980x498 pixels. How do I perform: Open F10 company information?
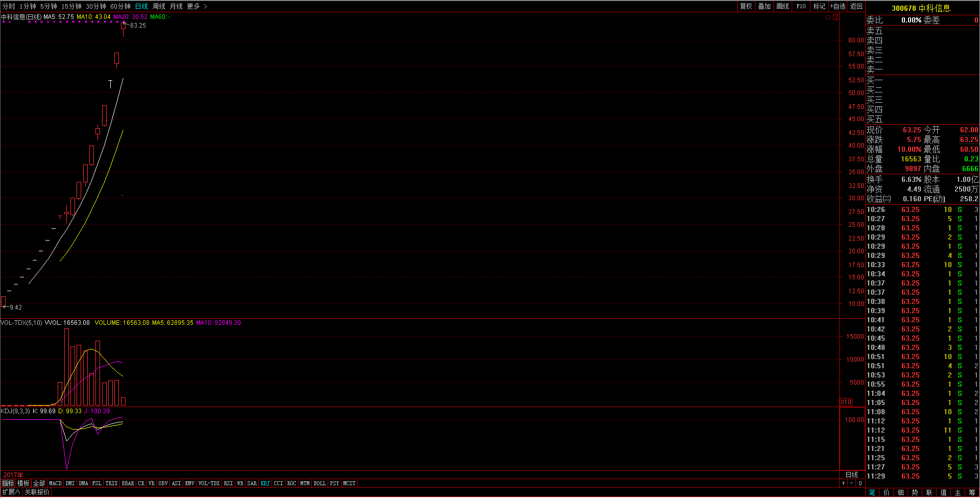click(801, 6)
